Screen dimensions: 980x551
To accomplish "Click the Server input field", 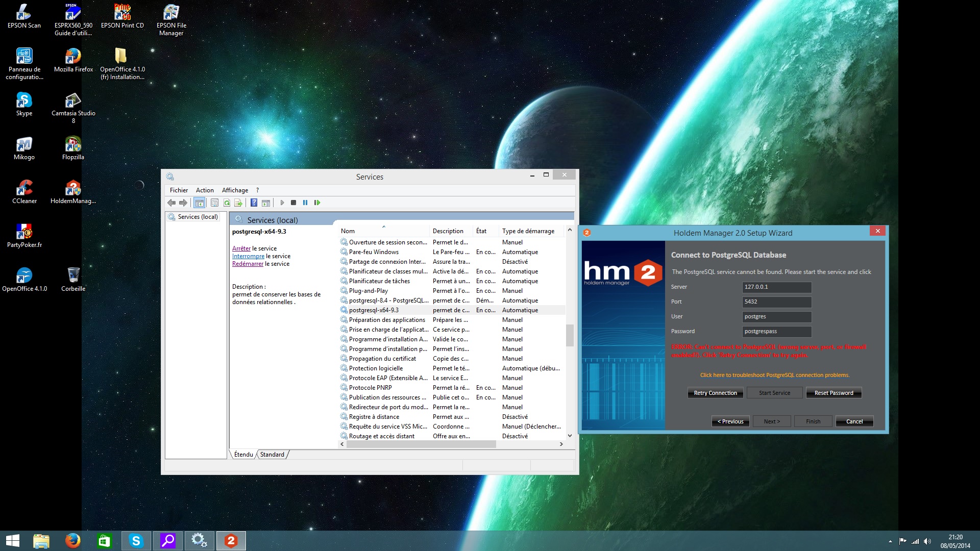I will [776, 287].
